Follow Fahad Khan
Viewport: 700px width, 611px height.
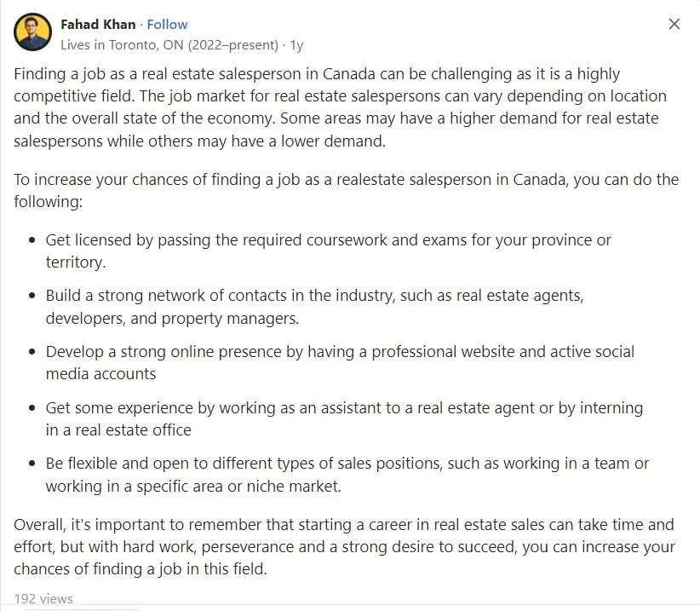point(167,24)
